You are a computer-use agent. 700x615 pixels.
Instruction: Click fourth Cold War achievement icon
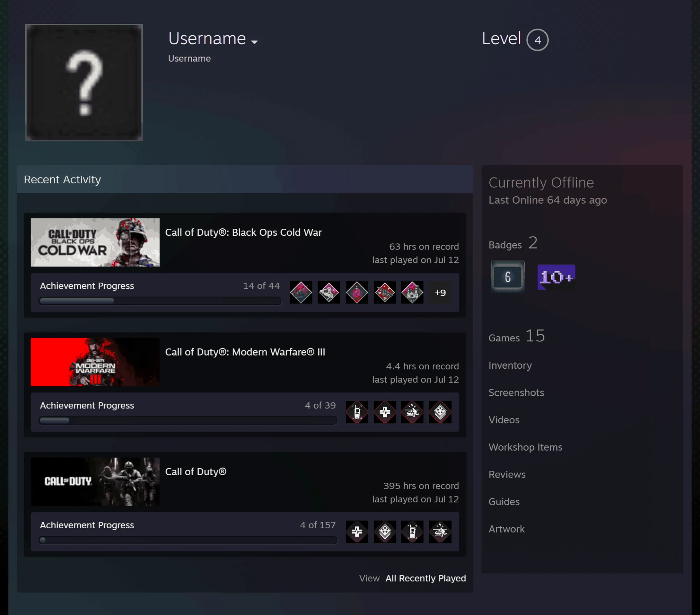[x=385, y=293]
